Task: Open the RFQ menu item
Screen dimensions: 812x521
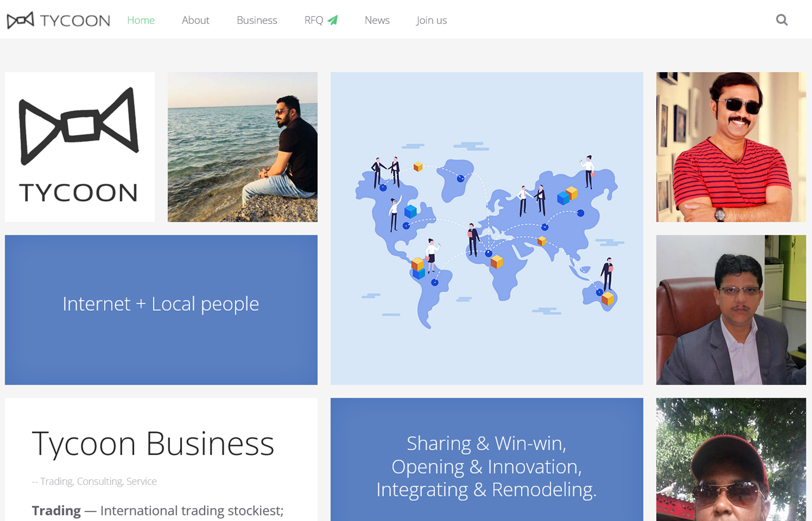Action: (x=314, y=20)
